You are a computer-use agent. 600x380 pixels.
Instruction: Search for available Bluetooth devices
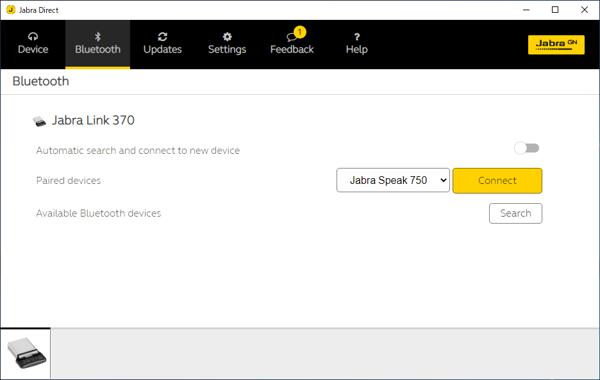[515, 213]
